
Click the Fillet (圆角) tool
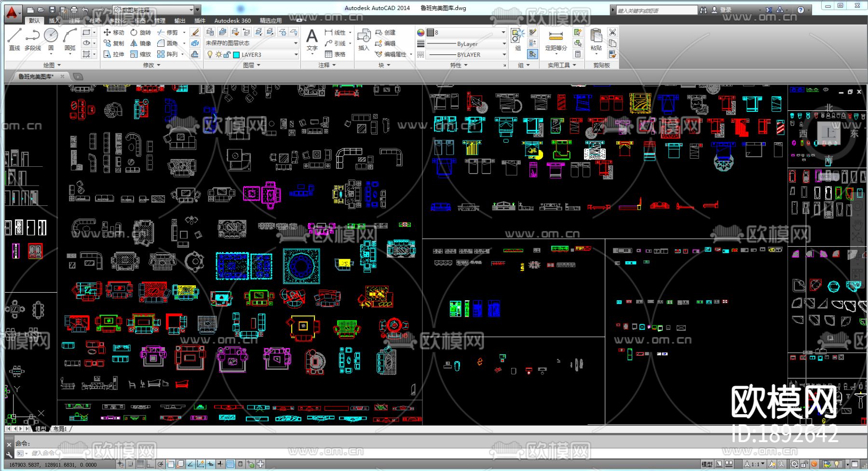click(x=167, y=43)
